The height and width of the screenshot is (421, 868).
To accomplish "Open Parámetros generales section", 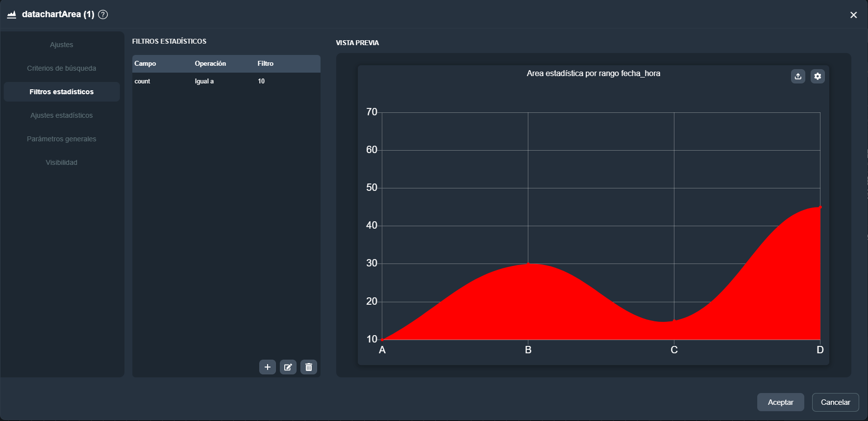I will 62,139.
